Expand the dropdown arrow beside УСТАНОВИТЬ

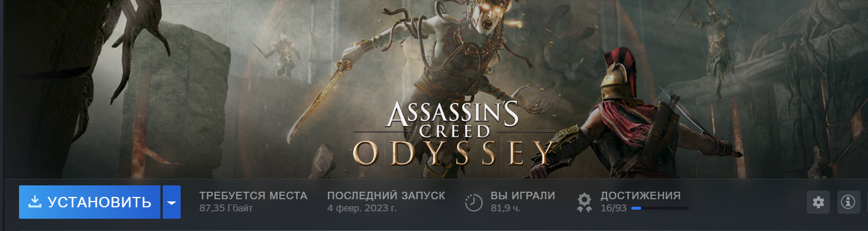click(171, 202)
